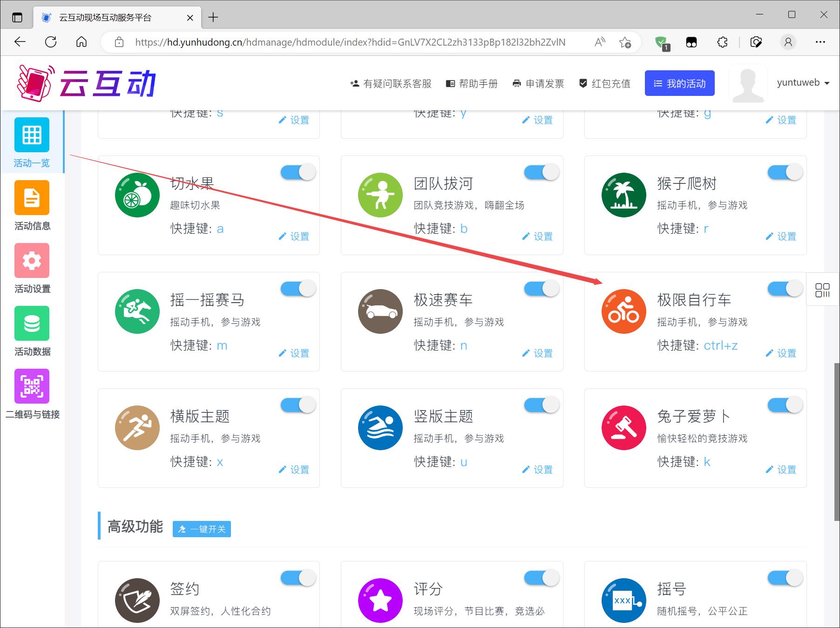Viewport: 840px width, 628px height.
Task: Click the browser address bar URL
Action: point(350,42)
